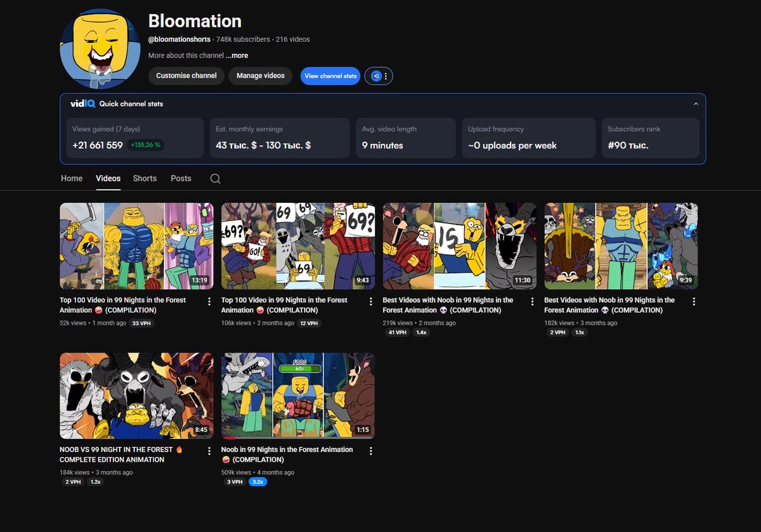Image resolution: width=761 pixels, height=532 pixels.
Task: Collapse the Quick channel stats panel
Action: pos(696,104)
